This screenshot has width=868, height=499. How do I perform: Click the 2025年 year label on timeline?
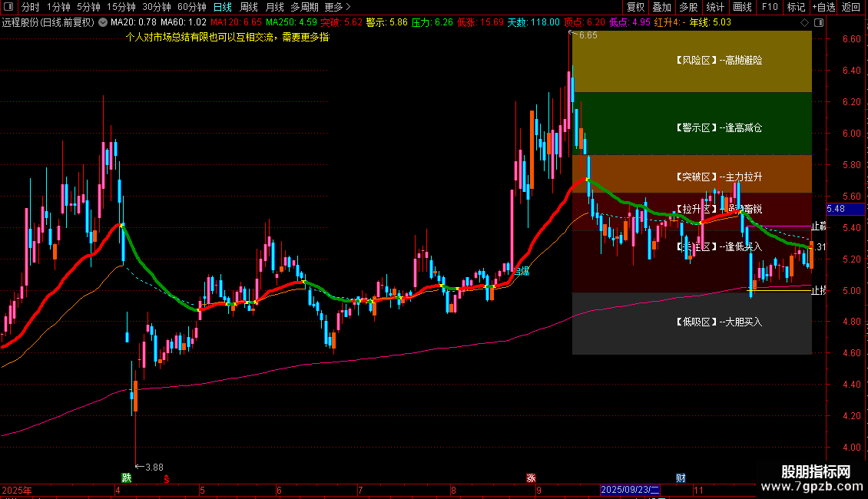(x=17, y=490)
